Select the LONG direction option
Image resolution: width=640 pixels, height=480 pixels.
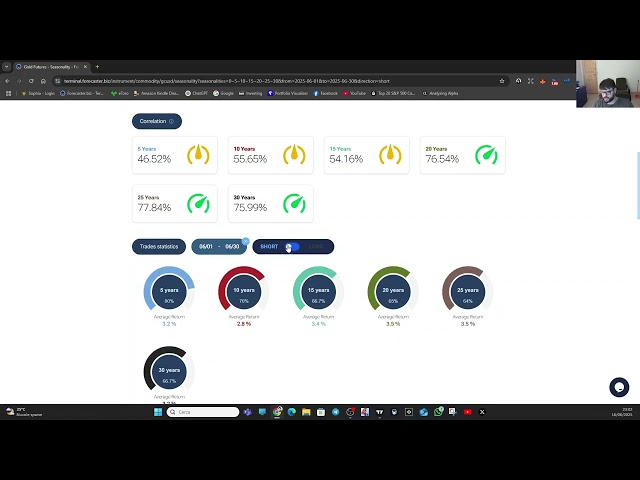click(315, 247)
